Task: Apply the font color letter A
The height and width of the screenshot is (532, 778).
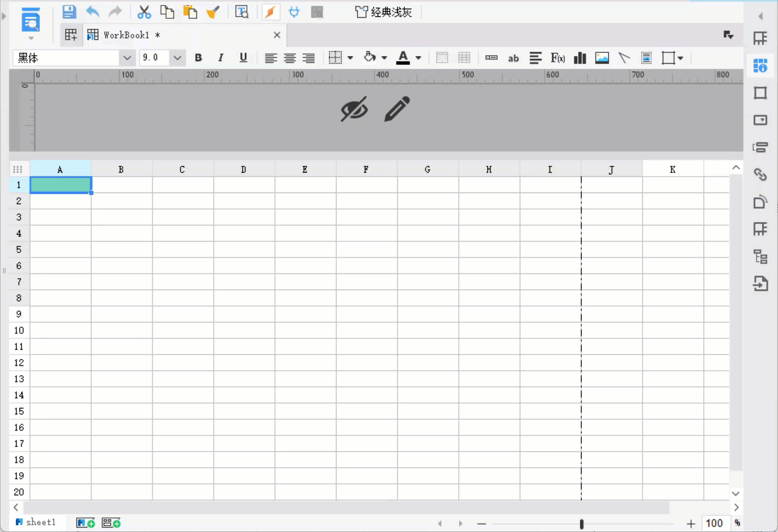Action: click(403, 57)
